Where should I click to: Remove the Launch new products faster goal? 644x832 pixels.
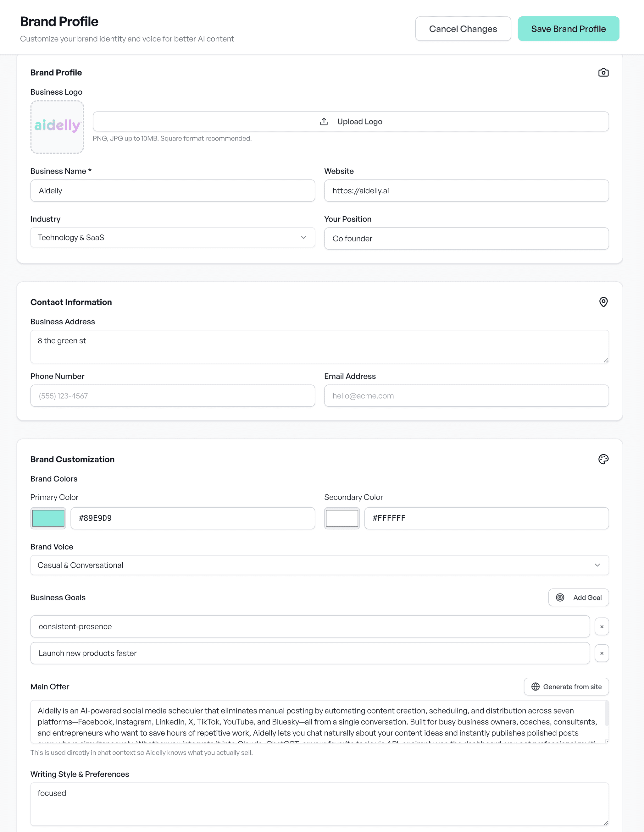pyautogui.click(x=601, y=653)
